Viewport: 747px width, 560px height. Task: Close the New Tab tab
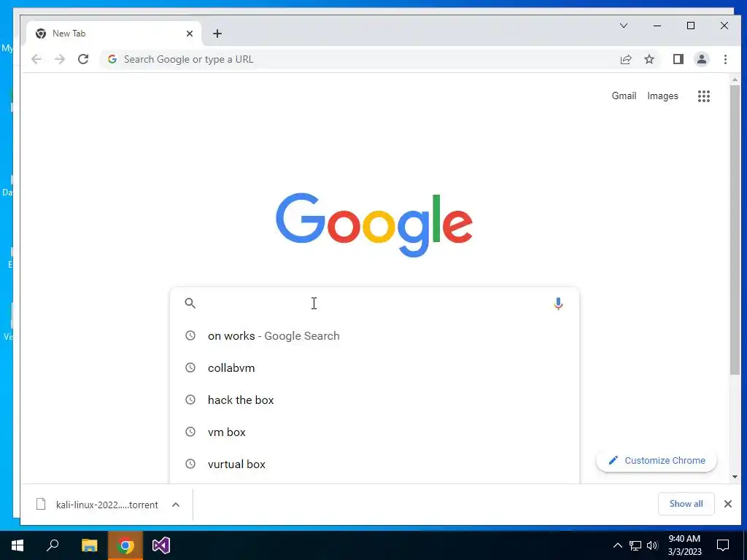pos(190,34)
